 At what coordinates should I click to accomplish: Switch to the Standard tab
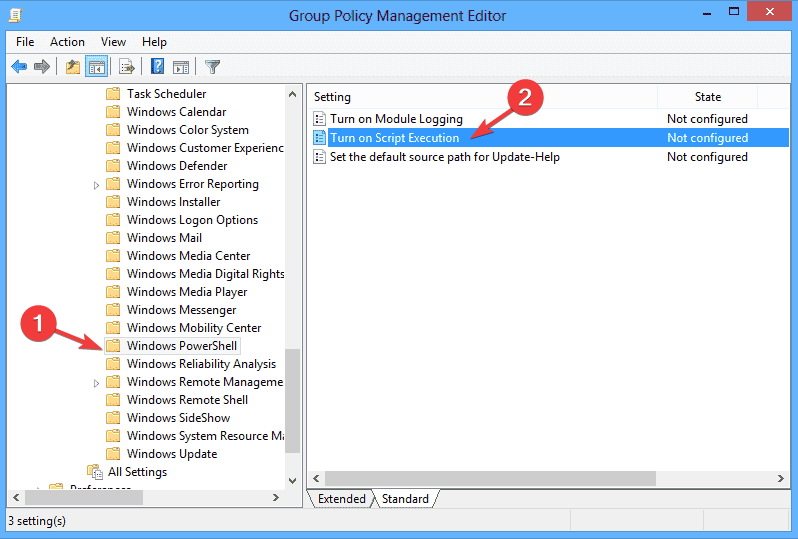click(405, 499)
